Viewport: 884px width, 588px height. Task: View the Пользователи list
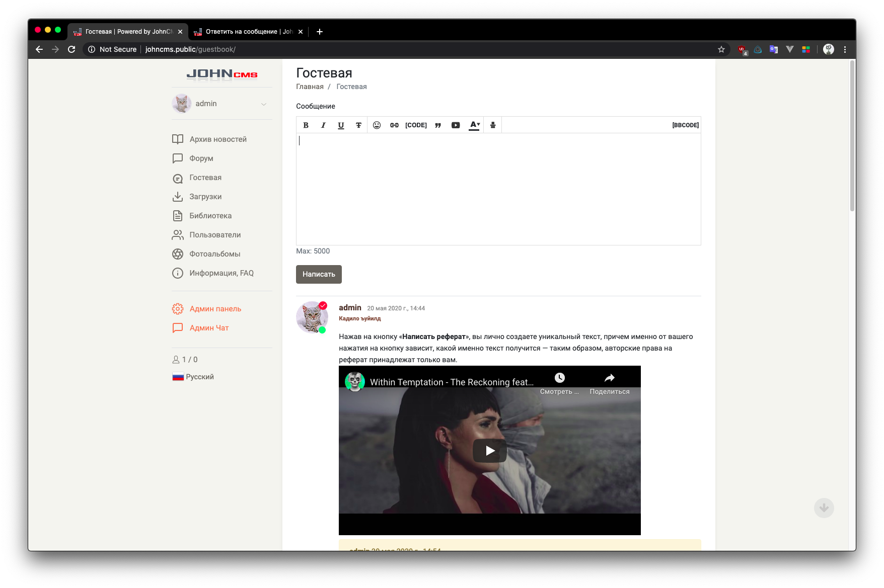tap(215, 235)
